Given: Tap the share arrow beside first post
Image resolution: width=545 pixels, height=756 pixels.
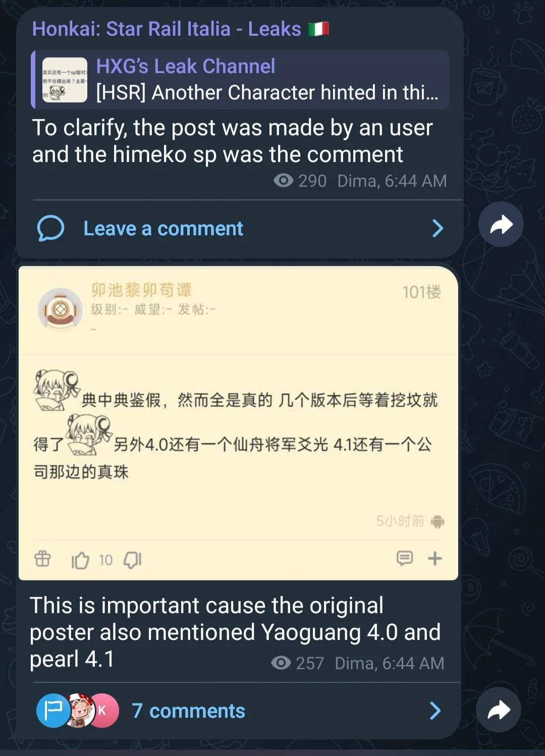Looking at the screenshot, I should click(x=501, y=225).
